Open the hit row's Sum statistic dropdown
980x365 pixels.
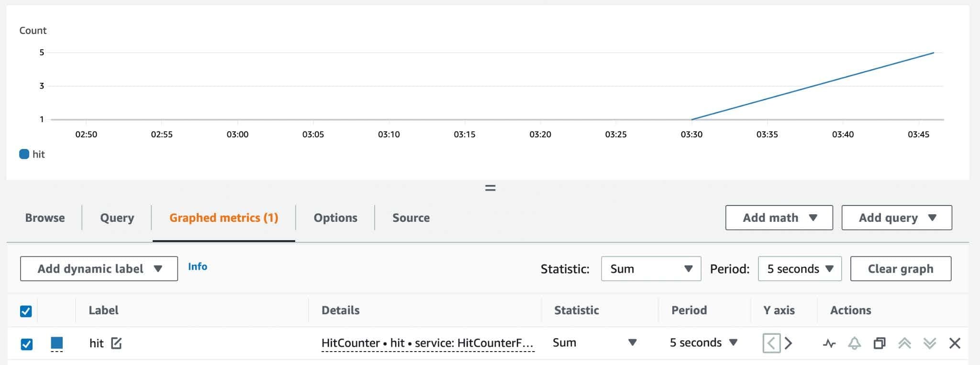pyautogui.click(x=595, y=343)
